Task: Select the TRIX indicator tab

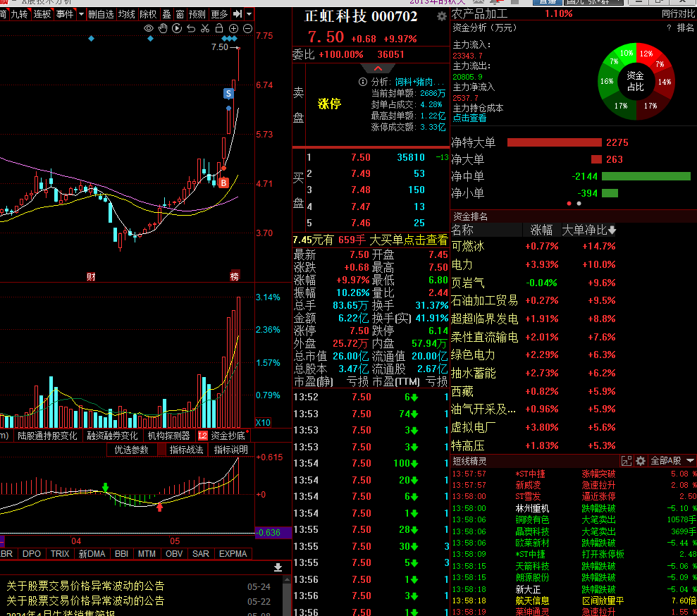Action: point(60,553)
